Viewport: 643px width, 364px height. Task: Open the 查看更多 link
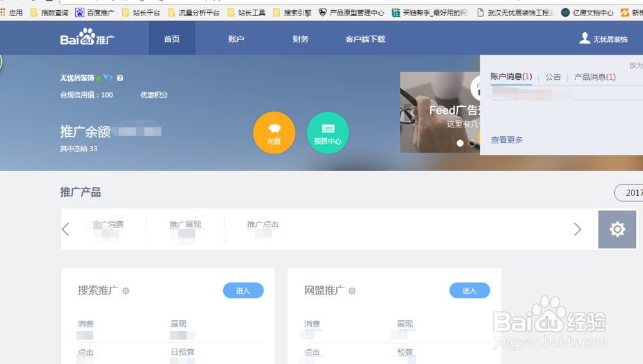tap(507, 140)
